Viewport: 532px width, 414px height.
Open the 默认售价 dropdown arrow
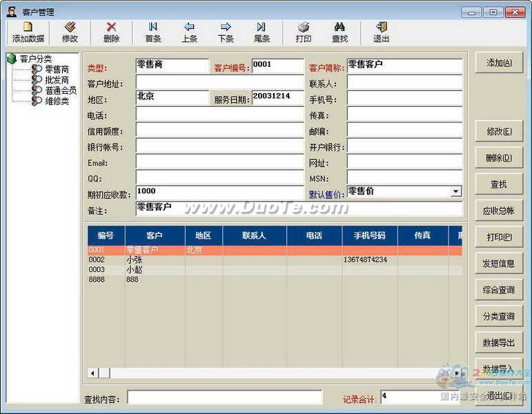click(455, 192)
